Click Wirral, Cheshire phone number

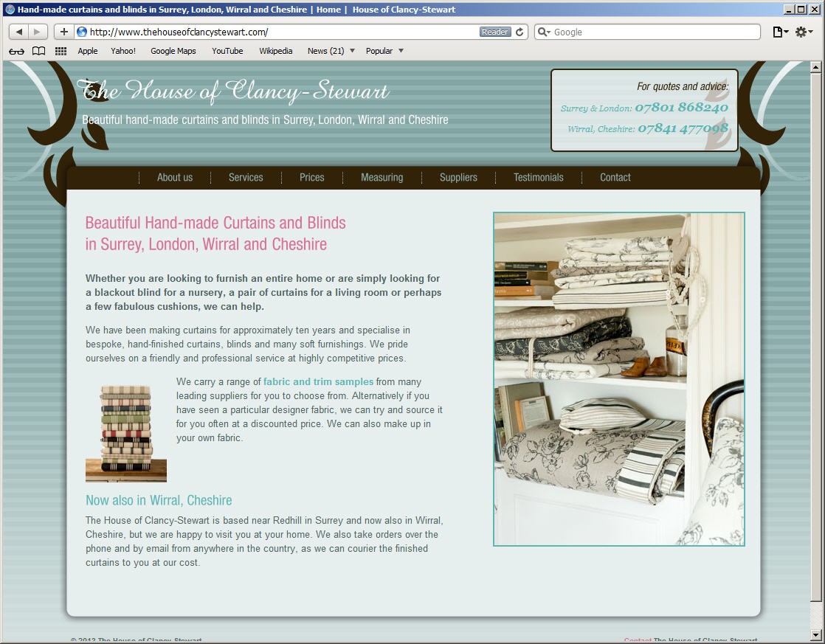pos(683,128)
